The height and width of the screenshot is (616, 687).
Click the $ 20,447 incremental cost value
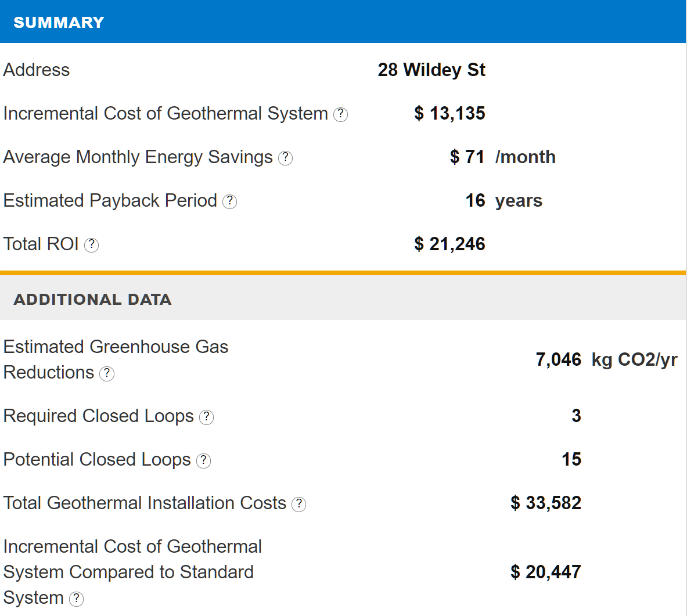(x=546, y=572)
